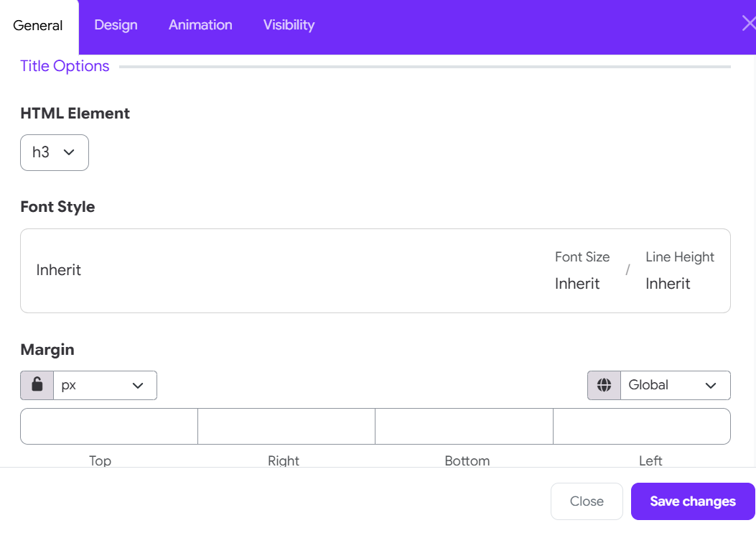
Task: Click the Top margin input field
Action: tap(109, 427)
